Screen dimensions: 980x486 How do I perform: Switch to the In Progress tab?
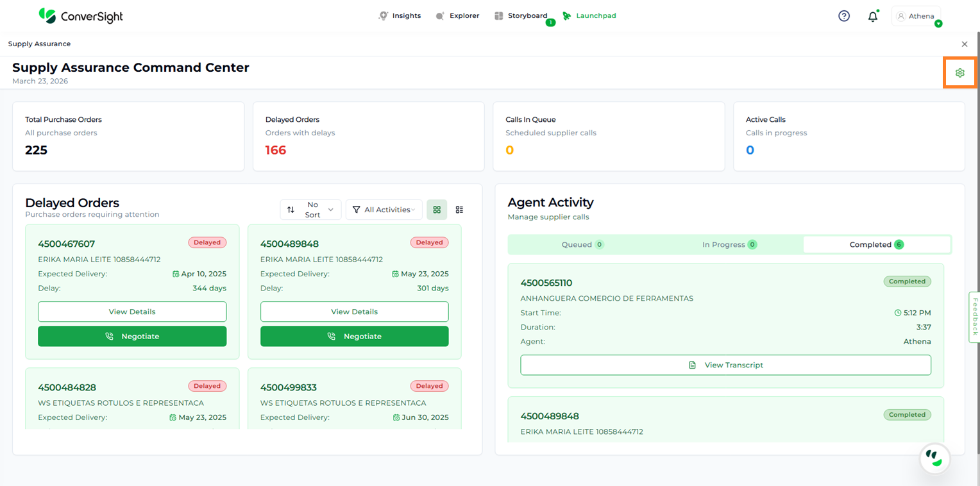729,244
